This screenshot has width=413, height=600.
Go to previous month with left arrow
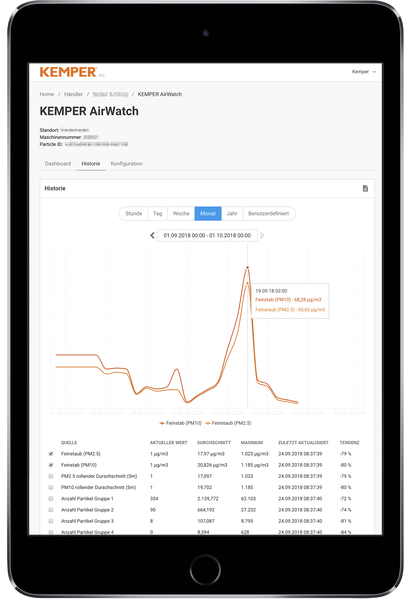pos(152,235)
